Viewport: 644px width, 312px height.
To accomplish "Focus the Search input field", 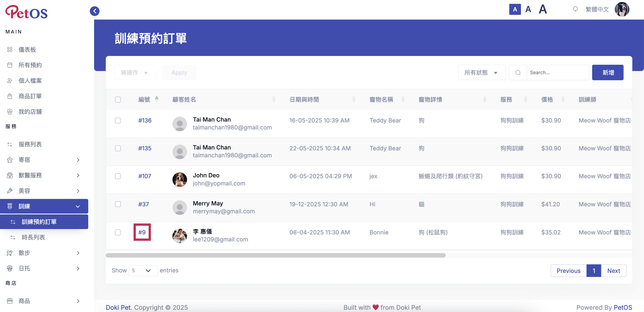I will pyautogui.click(x=558, y=73).
